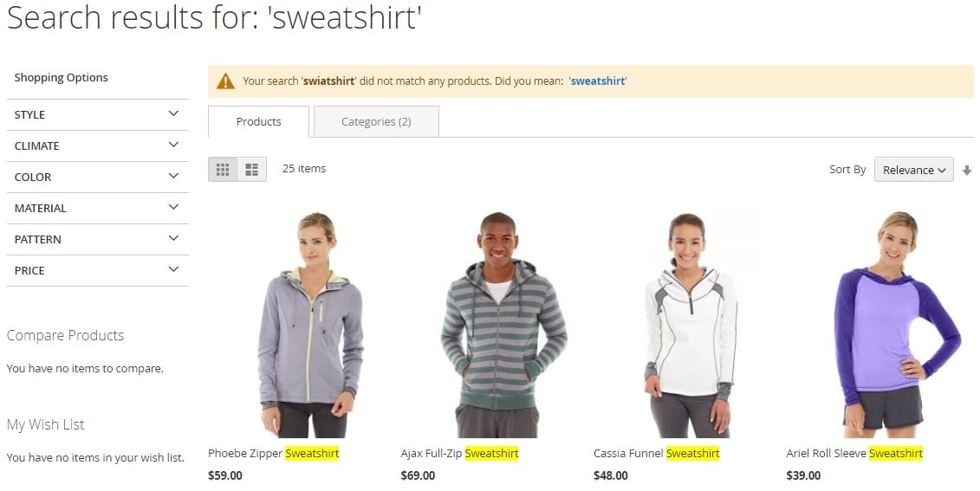Open the Sort By Relevance dropdown
The image size is (980, 491).
click(914, 170)
